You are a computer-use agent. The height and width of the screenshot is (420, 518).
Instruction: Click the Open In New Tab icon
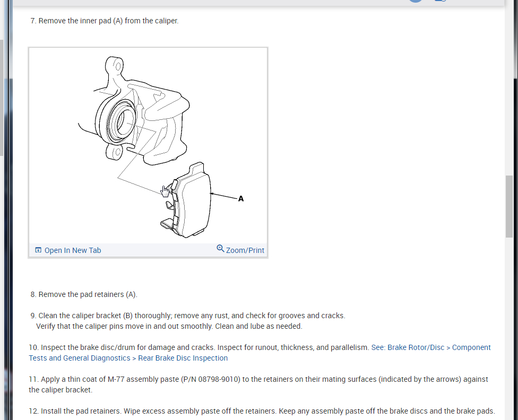pyautogui.click(x=38, y=250)
